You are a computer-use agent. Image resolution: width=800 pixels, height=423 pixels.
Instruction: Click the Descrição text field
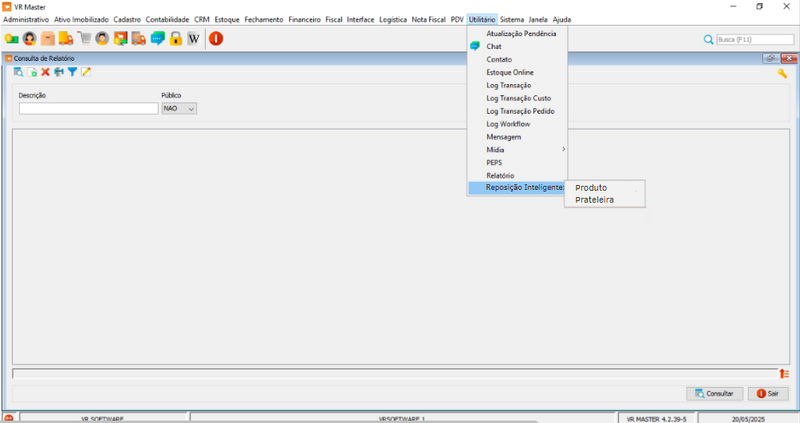tap(88, 108)
